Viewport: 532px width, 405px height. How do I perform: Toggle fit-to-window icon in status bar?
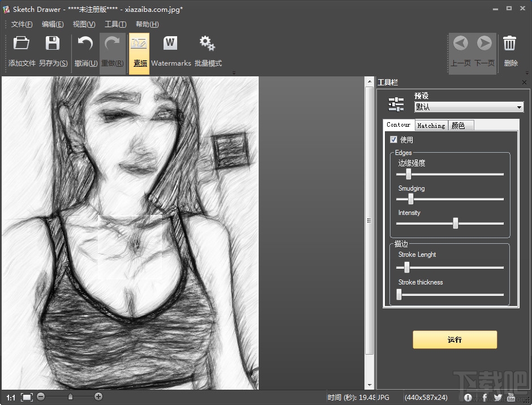click(x=27, y=397)
